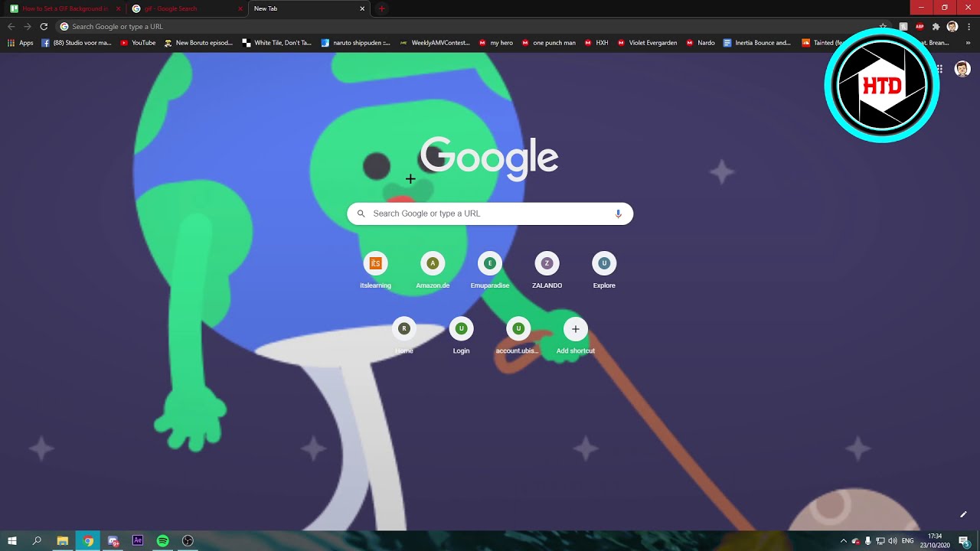Open the volume control in tray
Viewport: 980px width, 551px height.
[x=893, y=541]
